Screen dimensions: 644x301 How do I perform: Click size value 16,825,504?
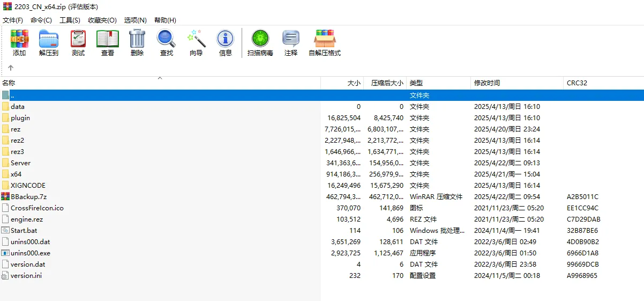[344, 118]
